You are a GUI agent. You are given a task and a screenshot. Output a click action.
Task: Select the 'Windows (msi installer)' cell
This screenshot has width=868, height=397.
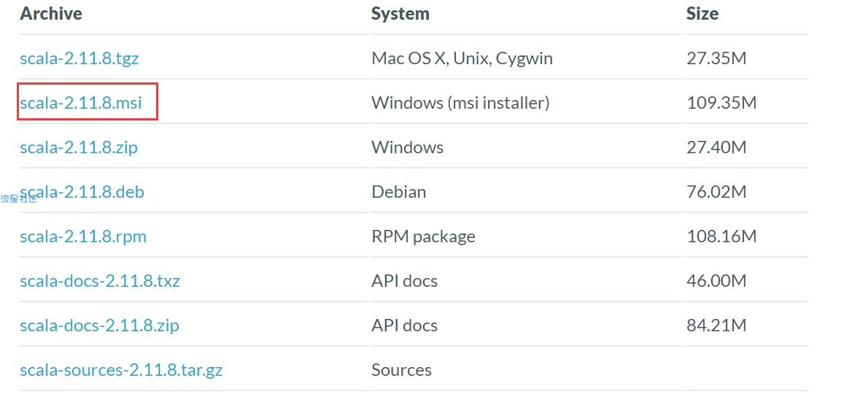point(460,102)
